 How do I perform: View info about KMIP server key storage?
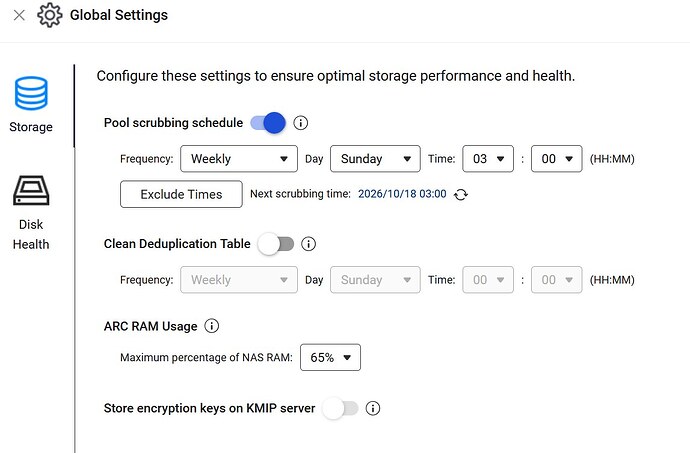click(x=373, y=409)
